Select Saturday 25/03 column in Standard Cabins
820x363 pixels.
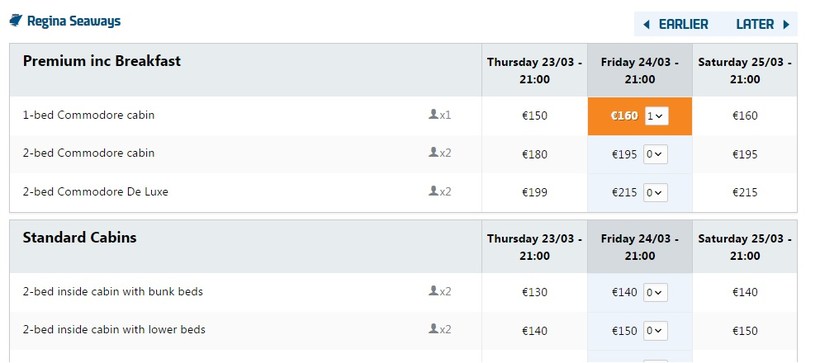point(745,247)
